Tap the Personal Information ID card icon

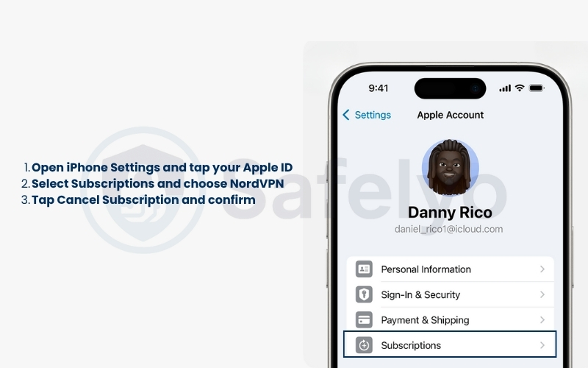(x=364, y=269)
